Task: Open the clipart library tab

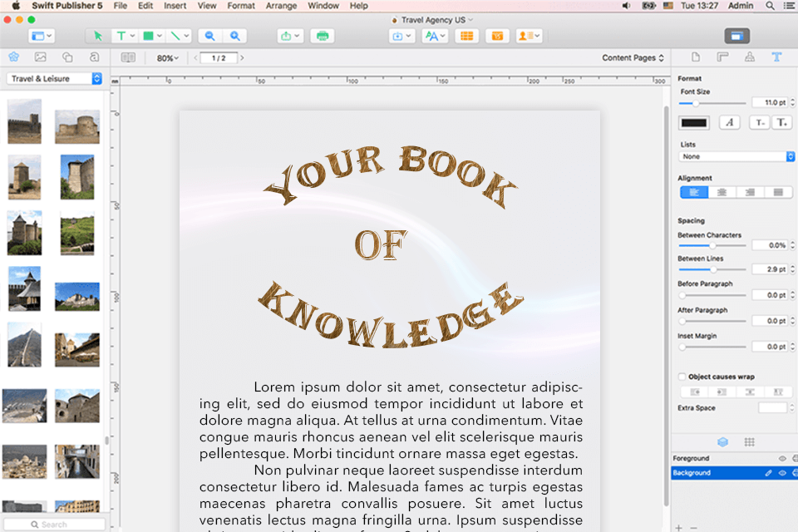Action: (14, 57)
